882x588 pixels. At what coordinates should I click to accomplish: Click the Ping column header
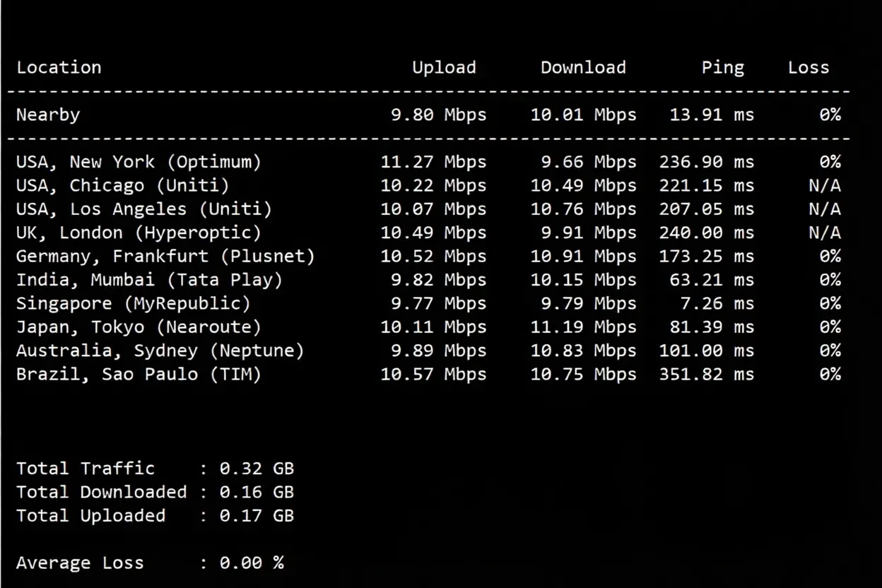pyautogui.click(x=722, y=68)
